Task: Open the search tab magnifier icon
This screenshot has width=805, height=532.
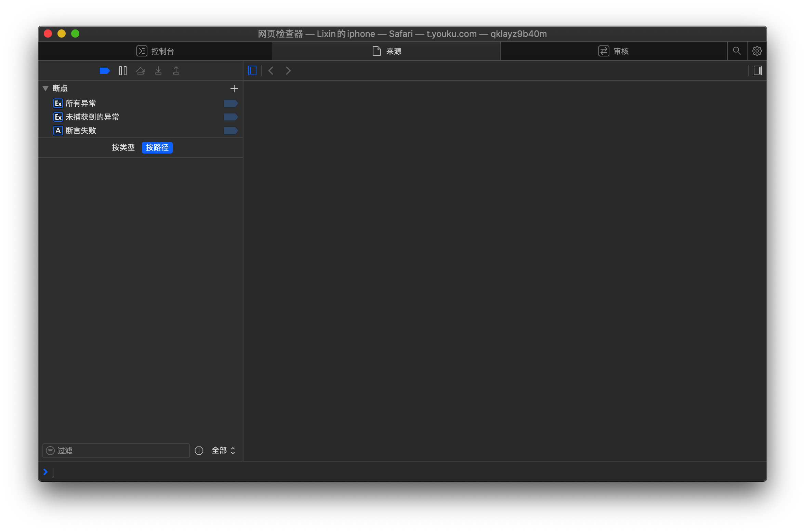Action: point(737,51)
